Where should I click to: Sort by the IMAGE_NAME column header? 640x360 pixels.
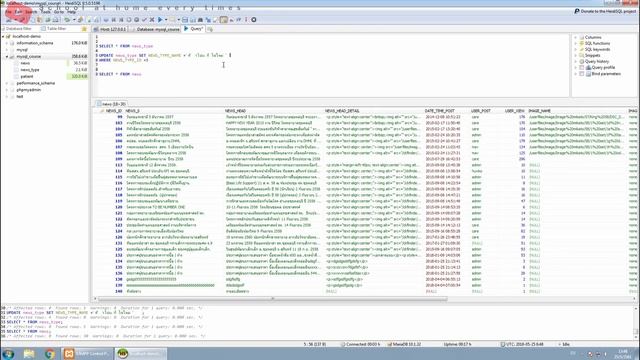(x=540, y=111)
